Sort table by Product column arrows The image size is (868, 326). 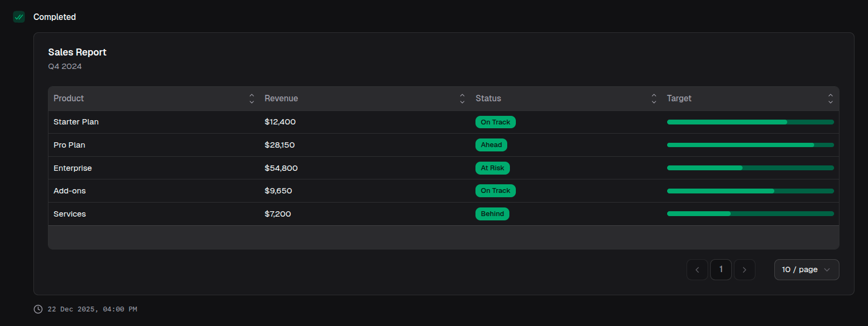pyautogui.click(x=251, y=99)
